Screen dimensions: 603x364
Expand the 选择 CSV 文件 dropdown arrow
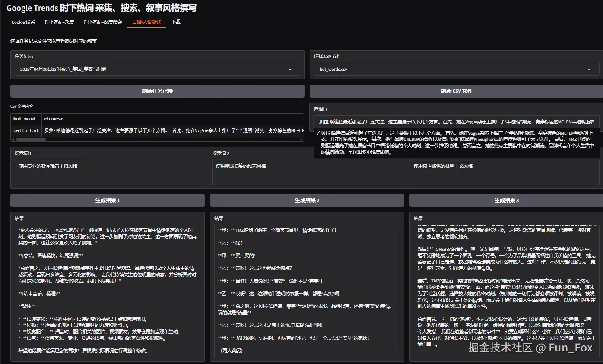[x=590, y=69]
